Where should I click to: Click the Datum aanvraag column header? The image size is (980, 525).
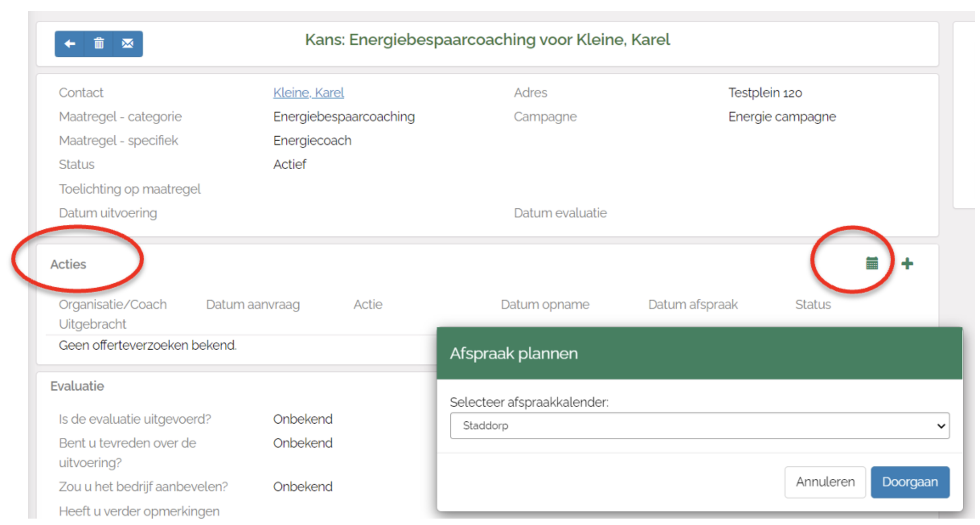(x=253, y=304)
